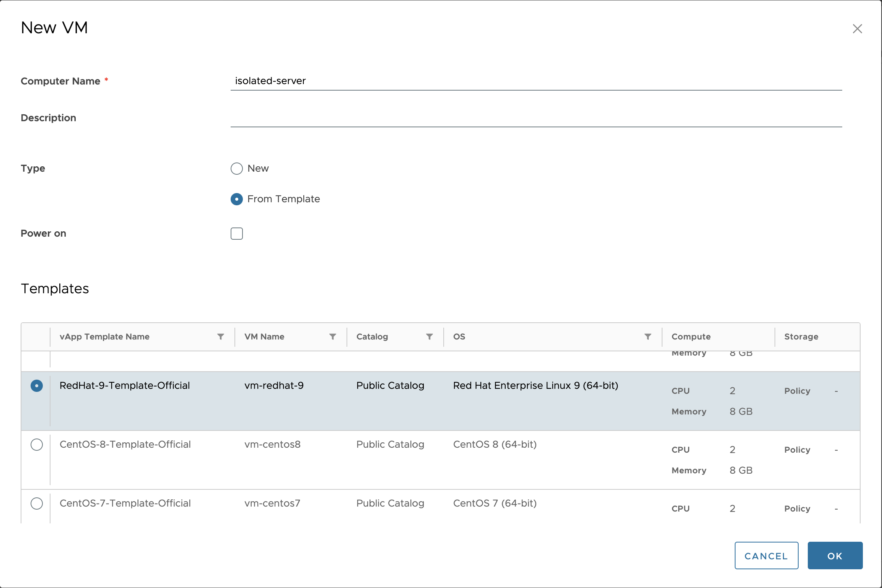
Task: Click the Red Hat Enterprise Linux 9 OS cell
Action: [535, 385]
